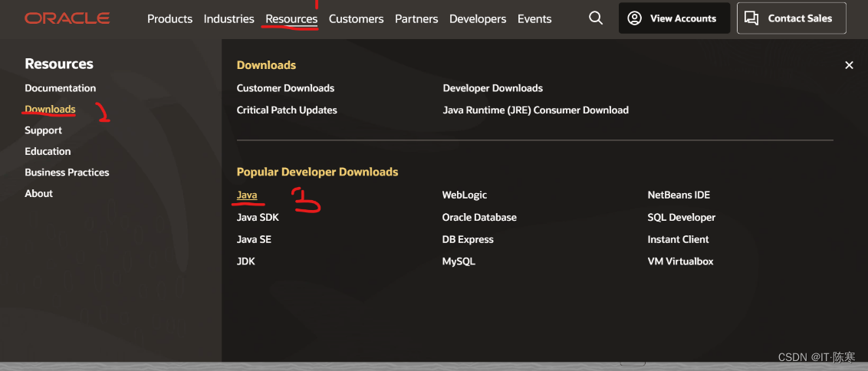Click the Java download link
This screenshot has height=371, width=868.
tap(247, 195)
